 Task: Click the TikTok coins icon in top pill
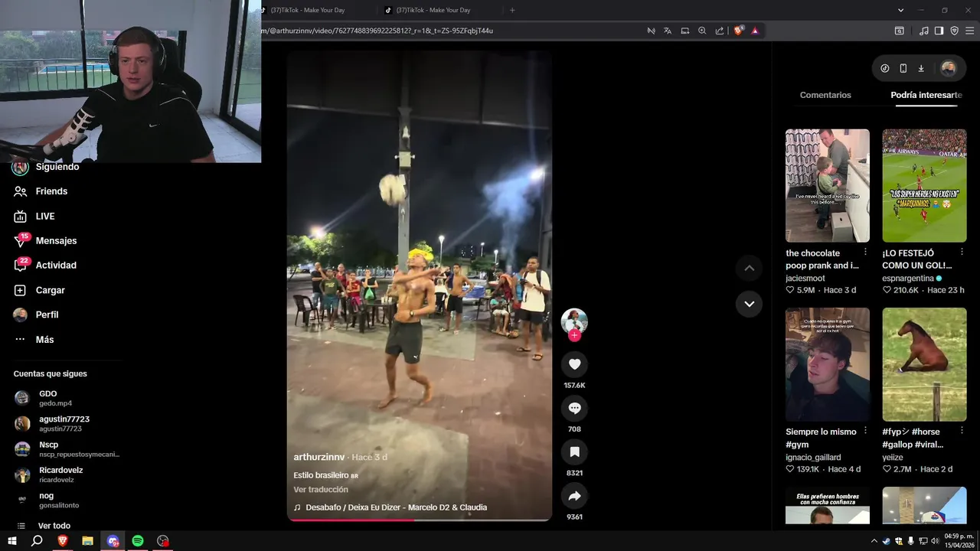[x=885, y=68]
